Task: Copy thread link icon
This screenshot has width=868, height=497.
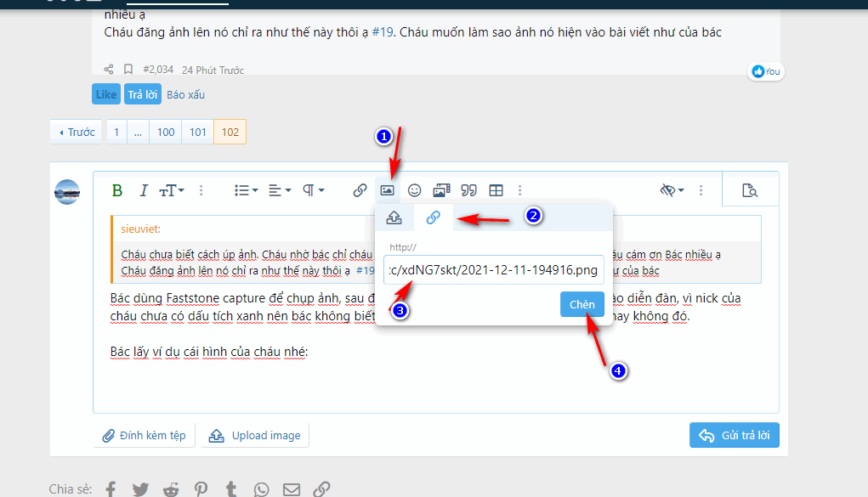Action: click(x=321, y=489)
